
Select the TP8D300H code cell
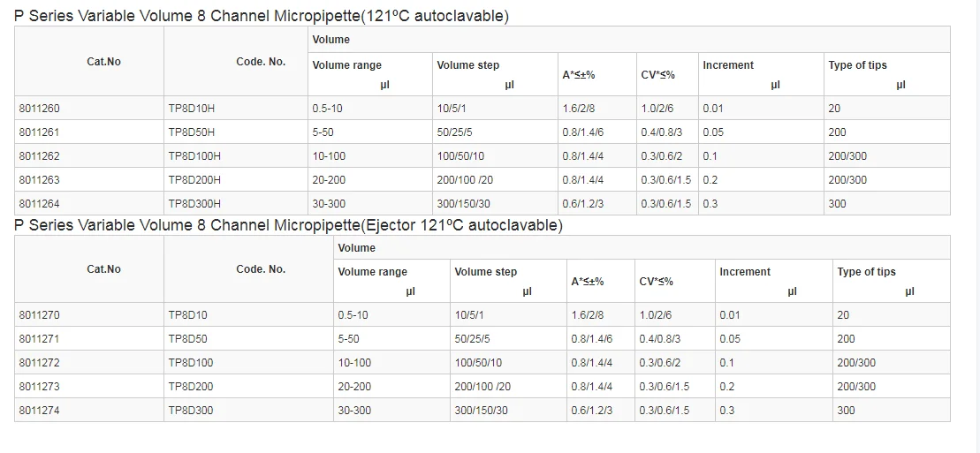[x=194, y=204]
